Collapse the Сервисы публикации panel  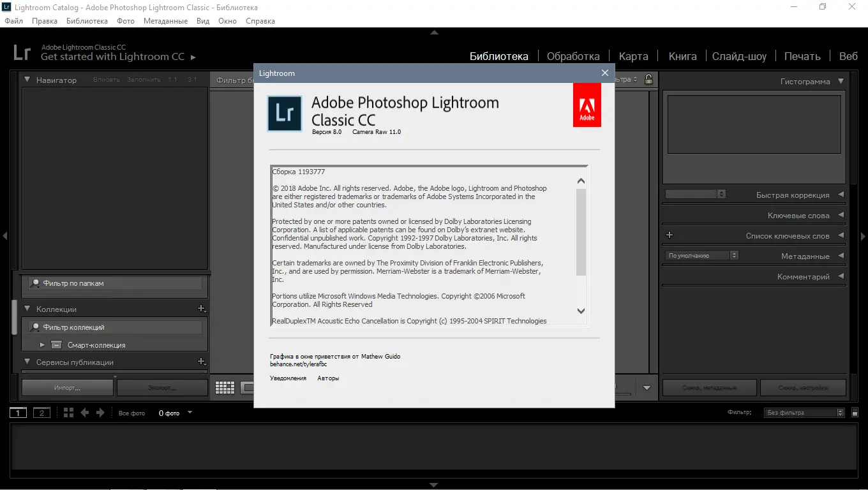pyautogui.click(x=27, y=362)
